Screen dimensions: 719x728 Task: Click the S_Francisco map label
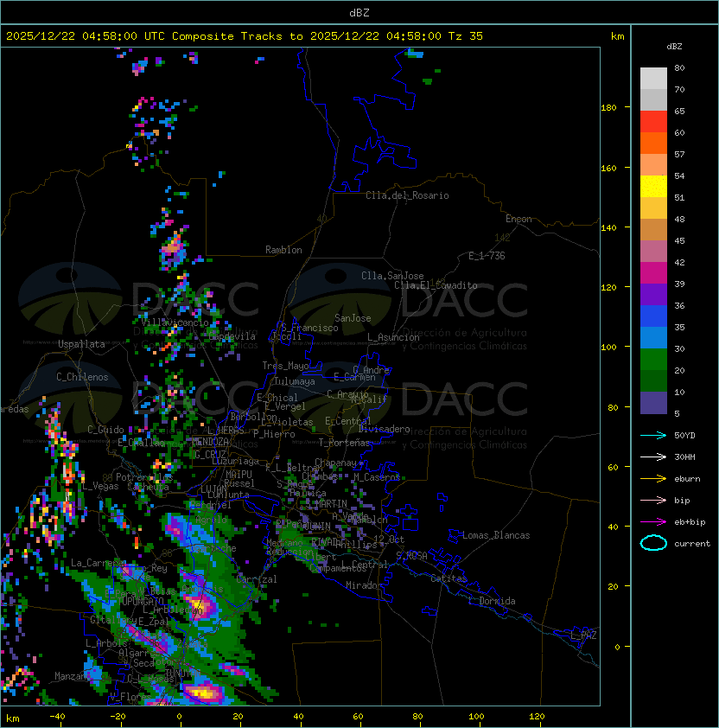tap(309, 328)
